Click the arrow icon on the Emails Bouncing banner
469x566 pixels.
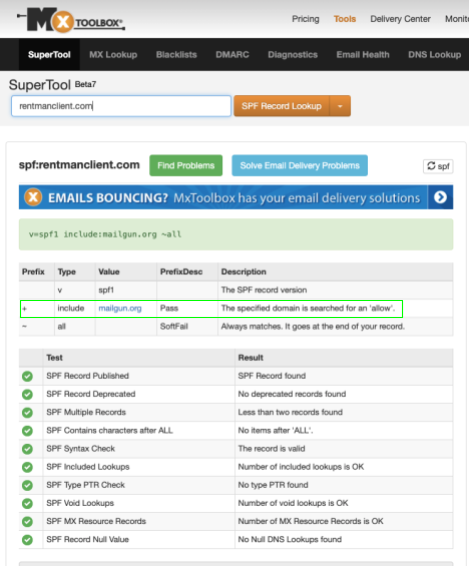pyautogui.click(x=440, y=197)
